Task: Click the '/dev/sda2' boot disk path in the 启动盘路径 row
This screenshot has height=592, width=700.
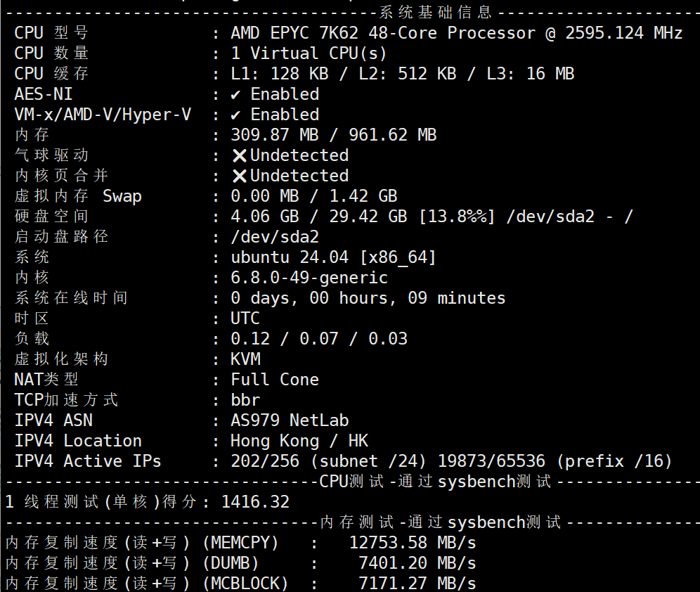Action: tap(275, 237)
